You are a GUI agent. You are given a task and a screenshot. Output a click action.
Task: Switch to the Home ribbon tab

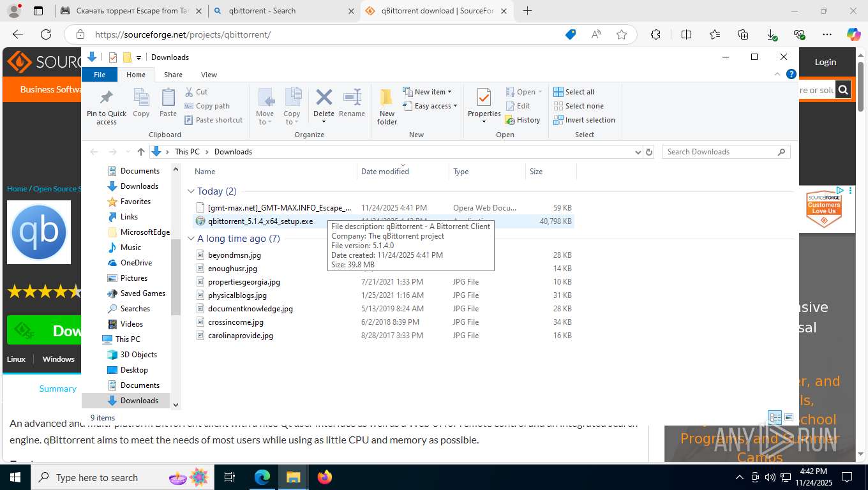[136, 75]
